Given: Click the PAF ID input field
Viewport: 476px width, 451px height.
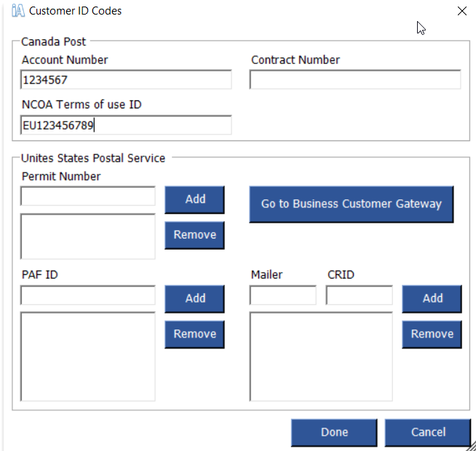Looking at the screenshot, I should (88, 295).
